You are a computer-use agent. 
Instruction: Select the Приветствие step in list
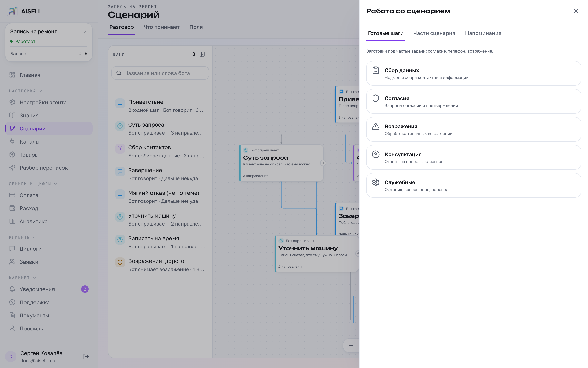tap(160, 106)
